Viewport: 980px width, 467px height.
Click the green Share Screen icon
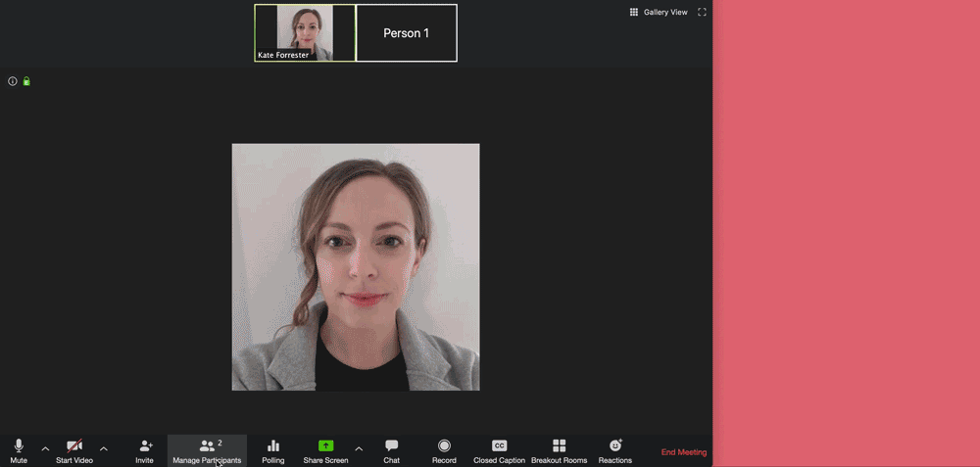(325, 446)
